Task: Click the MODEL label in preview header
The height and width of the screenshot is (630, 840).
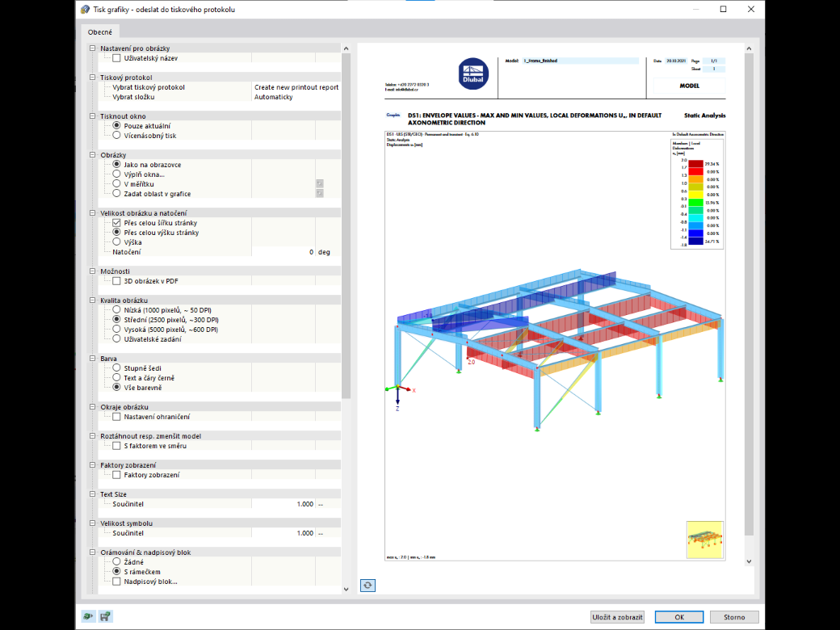Action: click(690, 86)
